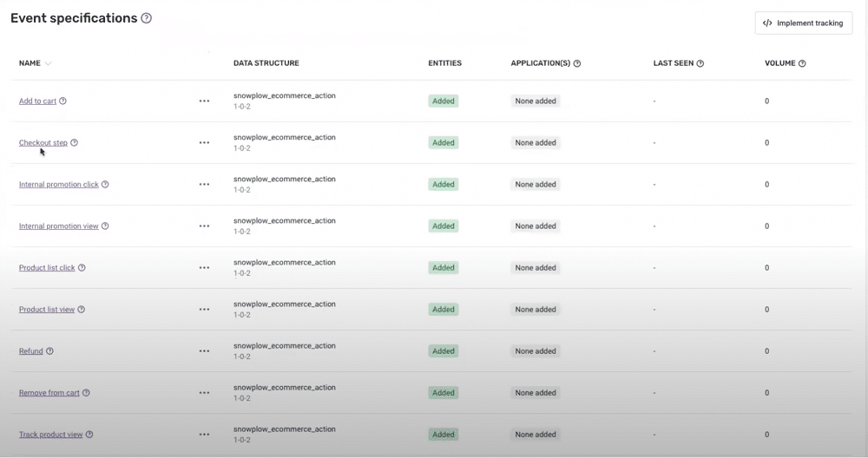This screenshot has height=458, width=868.
Task: Open the Implement tracking button
Action: click(803, 23)
